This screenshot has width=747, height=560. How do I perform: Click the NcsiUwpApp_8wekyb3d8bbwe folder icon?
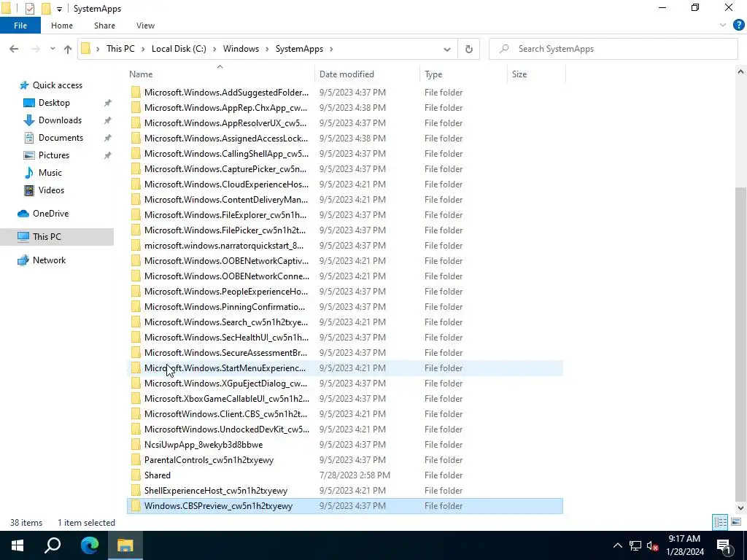click(x=136, y=445)
